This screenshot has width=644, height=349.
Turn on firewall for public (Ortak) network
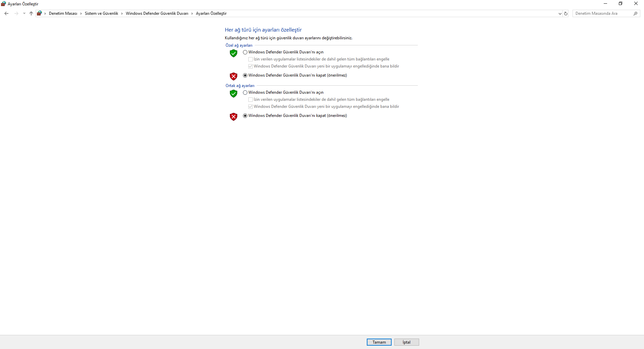245,93
